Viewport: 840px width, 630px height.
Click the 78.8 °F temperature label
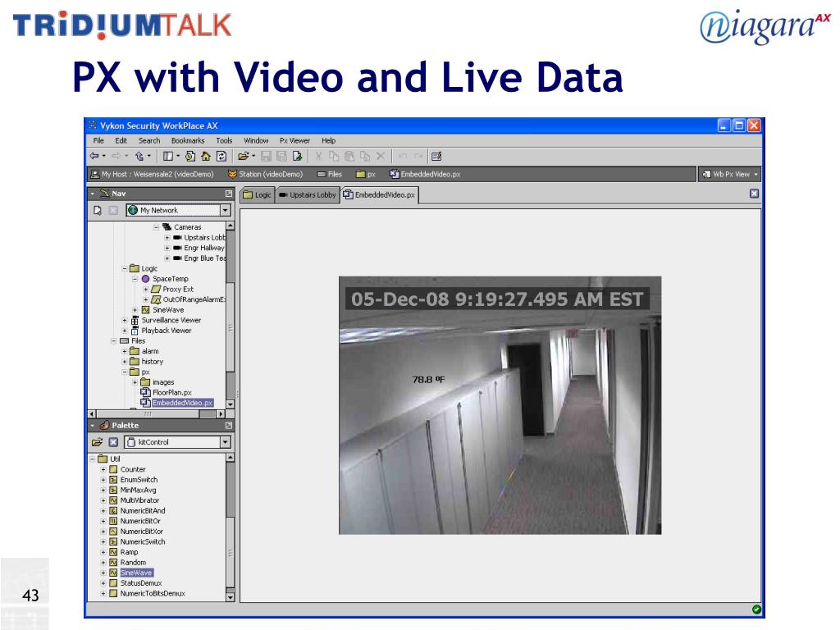click(428, 379)
